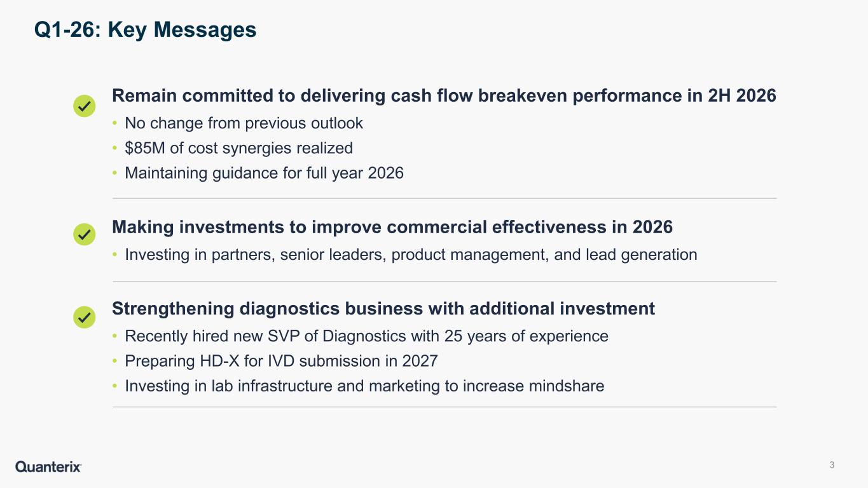Click the heading about cash flow breakeven performance
Screen dimensions: 868x488
coord(444,96)
